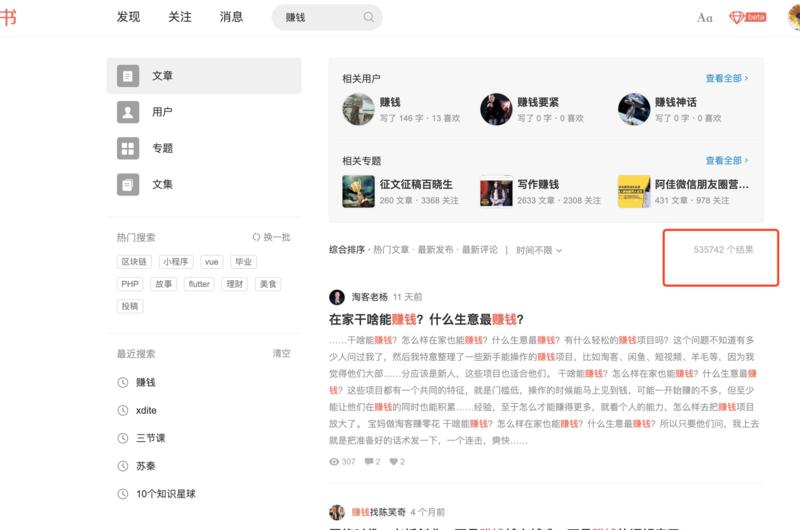Select hot search tag 投稿

[130, 306]
